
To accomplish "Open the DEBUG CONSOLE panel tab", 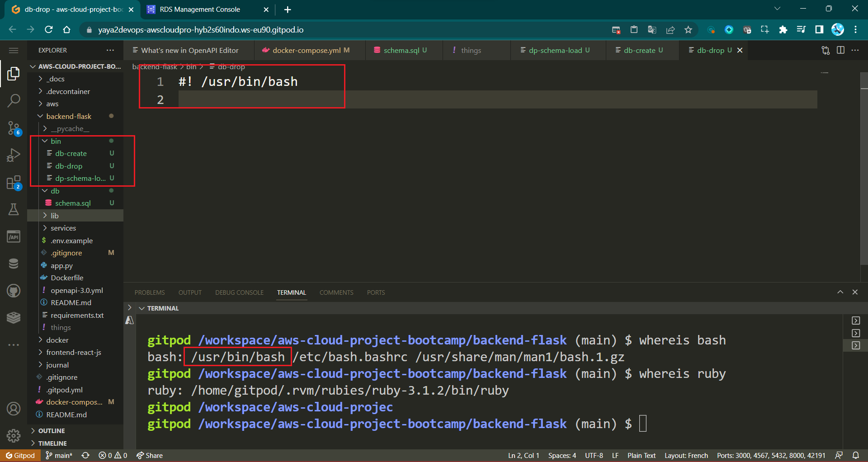I will (239, 292).
